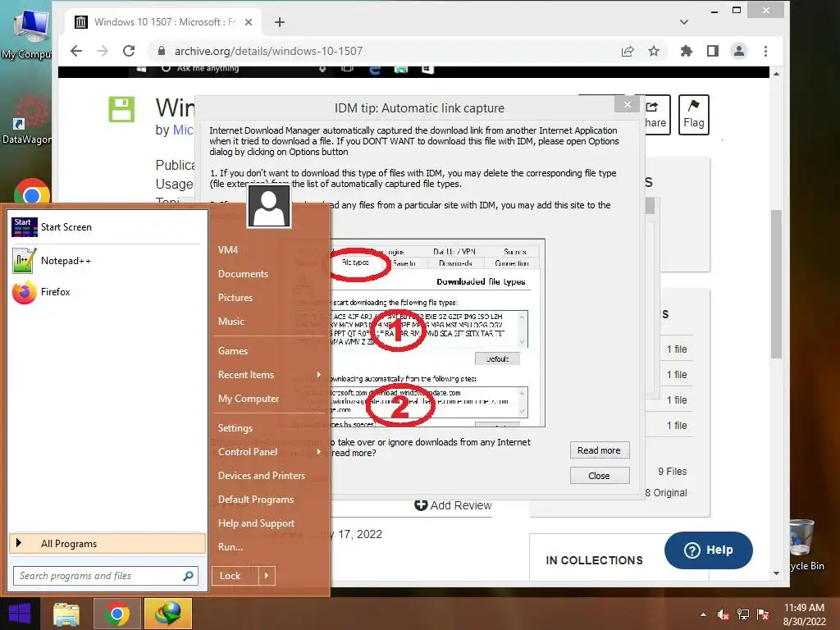
Task: Reload the archive.org page
Action: (x=129, y=51)
